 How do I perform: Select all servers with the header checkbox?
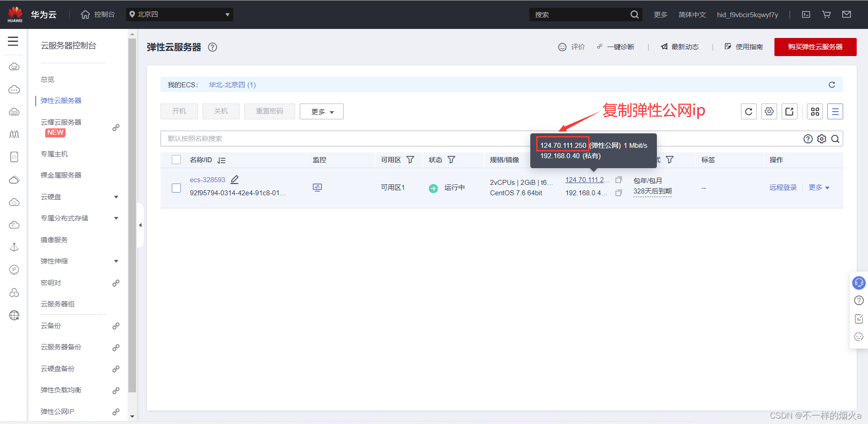(176, 160)
